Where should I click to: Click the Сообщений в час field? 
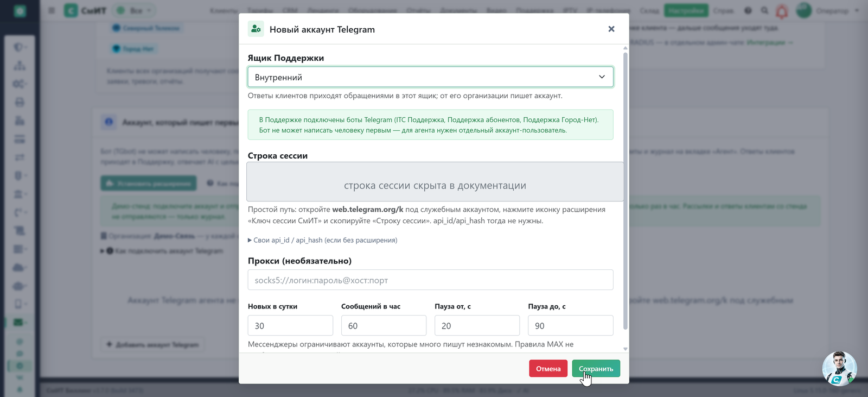pos(384,325)
